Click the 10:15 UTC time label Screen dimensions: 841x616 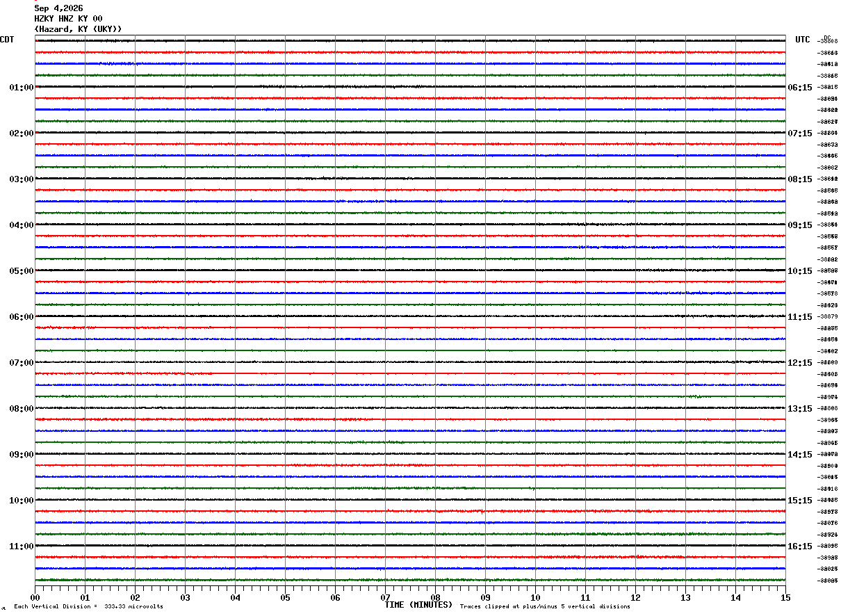click(800, 271)
